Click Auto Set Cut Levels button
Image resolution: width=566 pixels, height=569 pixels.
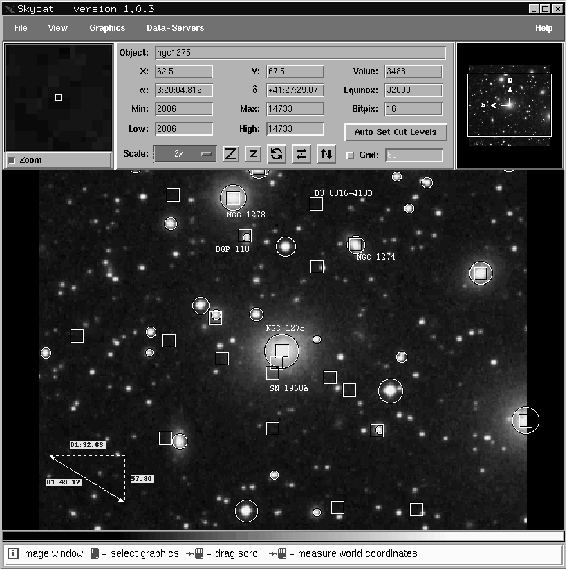tap(395, 132)
